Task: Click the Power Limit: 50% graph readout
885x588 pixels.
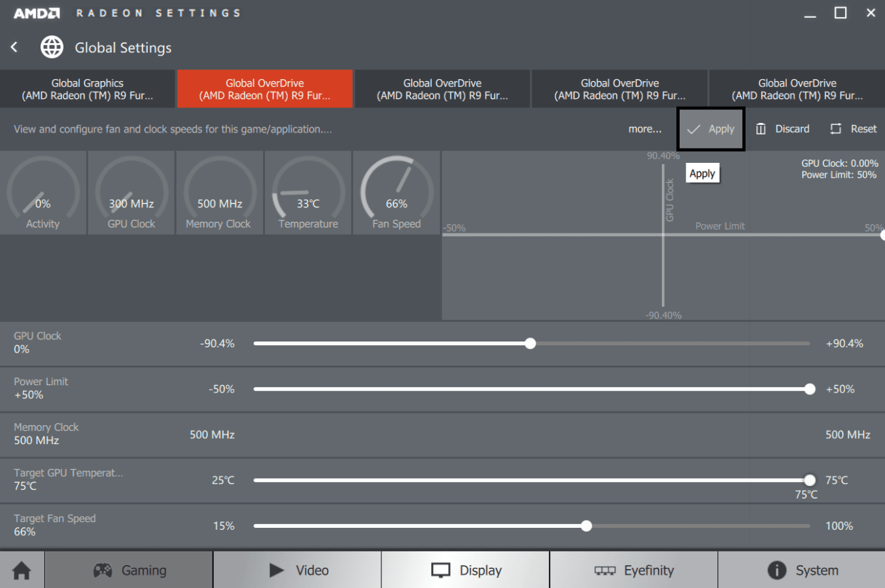Action: [839, 175]
